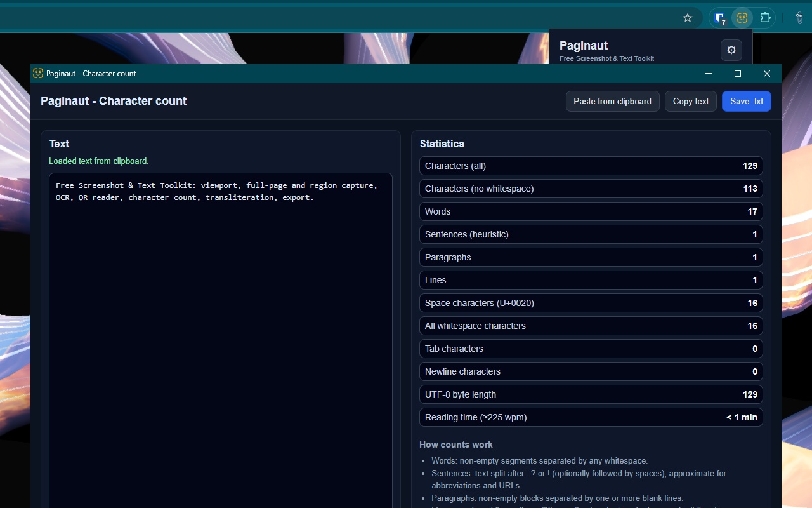Click the Save .txt button
The image size is (812, 508).
[747, 101]
